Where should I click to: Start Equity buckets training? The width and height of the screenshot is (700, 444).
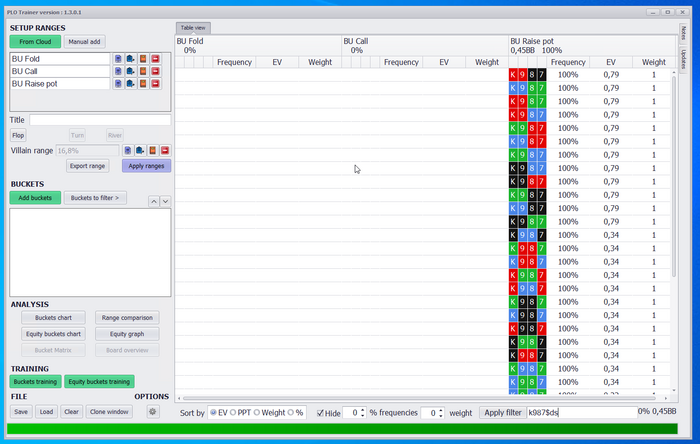tap(99, 382)
